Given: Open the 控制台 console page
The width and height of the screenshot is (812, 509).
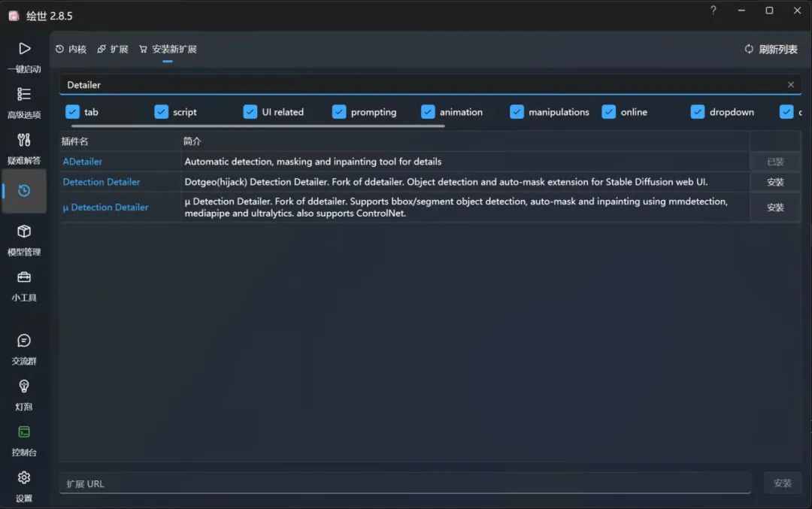Looking at the screenshot, I should click(24, 440).
